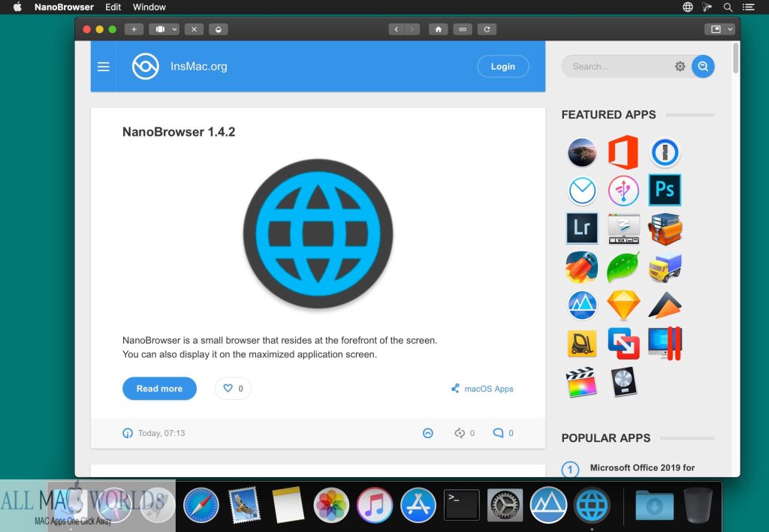This screenshot has height=532, width=769.
Task: Focus the Search input field
Action: coord(620,66)
